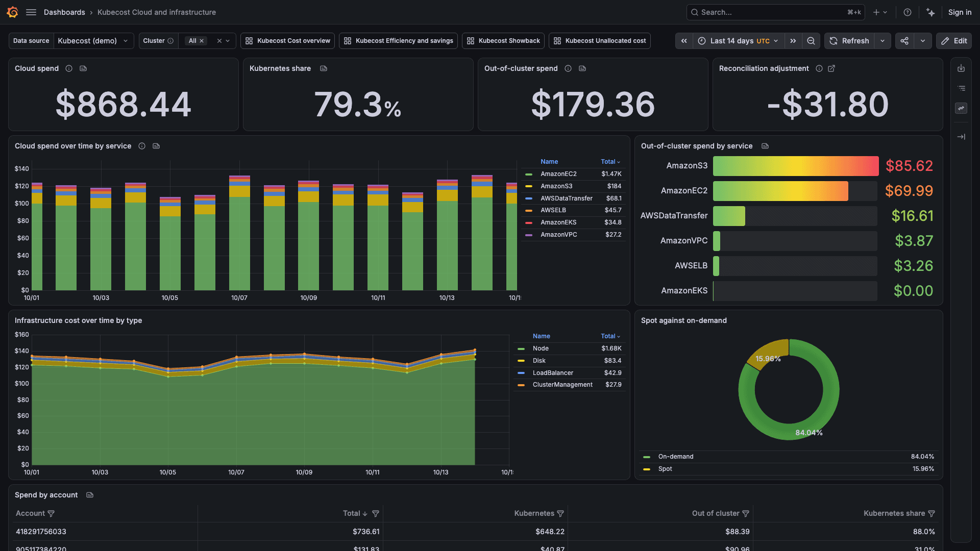The width and height of the screenshot is (980, 551).
Task: Open the help question mark icon
Action: click(908, 12)
